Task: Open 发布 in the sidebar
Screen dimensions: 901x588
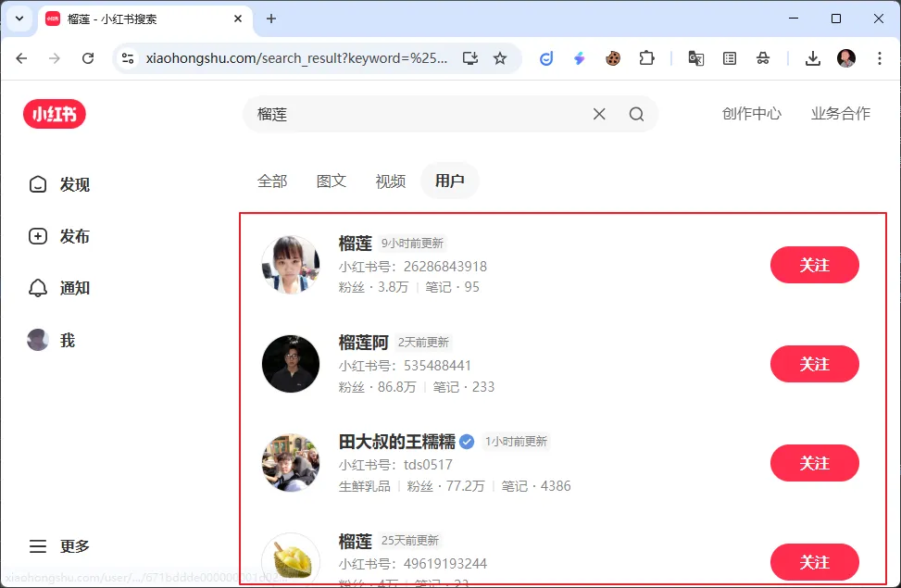Action: pos(60,236)
